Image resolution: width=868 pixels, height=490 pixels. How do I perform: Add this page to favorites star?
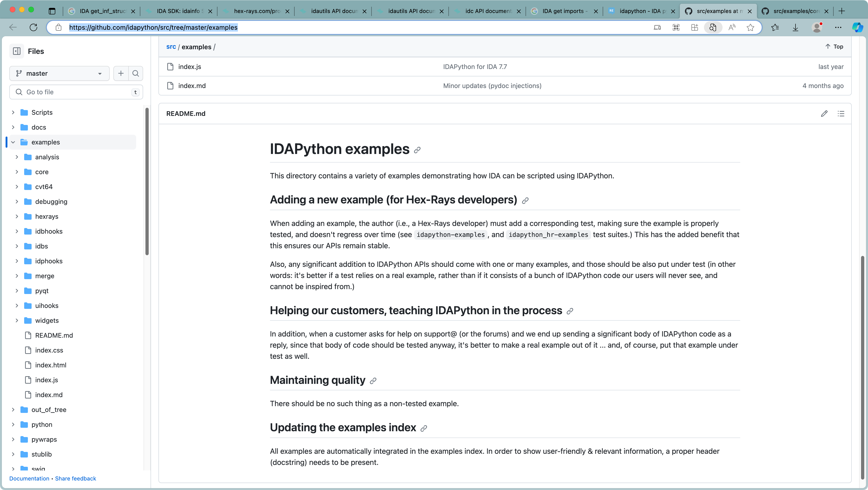(x=750, y=27)
